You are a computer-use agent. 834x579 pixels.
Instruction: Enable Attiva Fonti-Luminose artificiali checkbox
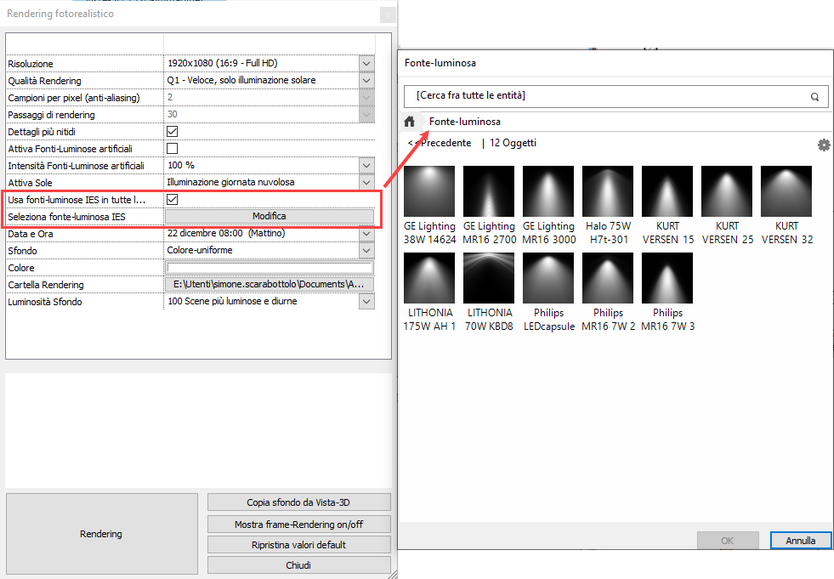coord(172,148)
